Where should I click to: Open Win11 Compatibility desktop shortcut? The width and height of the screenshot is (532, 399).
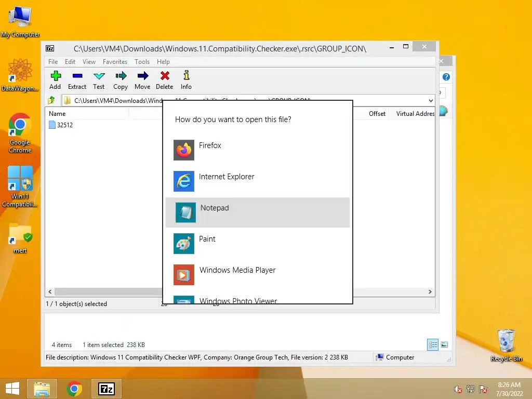(x=20, y=187)
